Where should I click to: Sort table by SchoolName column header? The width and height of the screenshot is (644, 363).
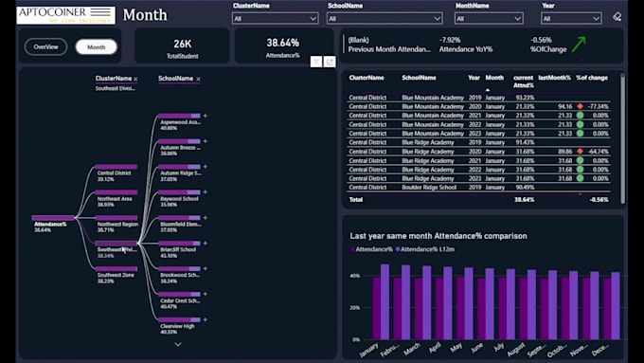(419, 78)
